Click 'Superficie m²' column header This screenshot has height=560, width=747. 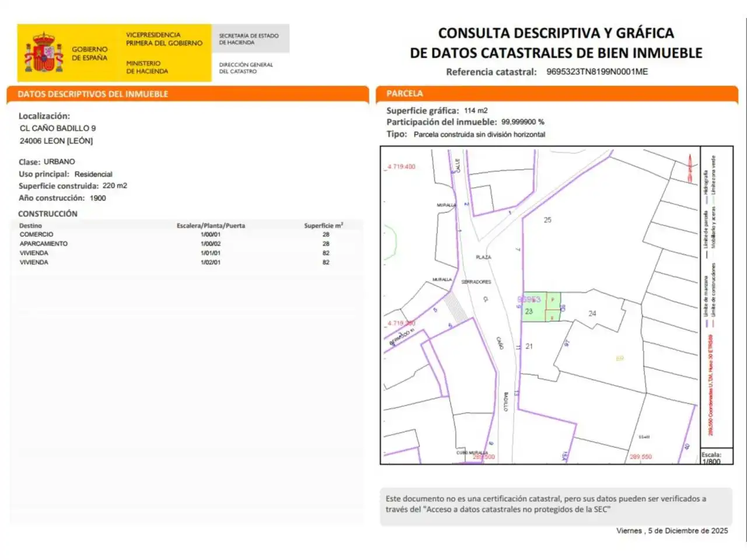(323, 225)
